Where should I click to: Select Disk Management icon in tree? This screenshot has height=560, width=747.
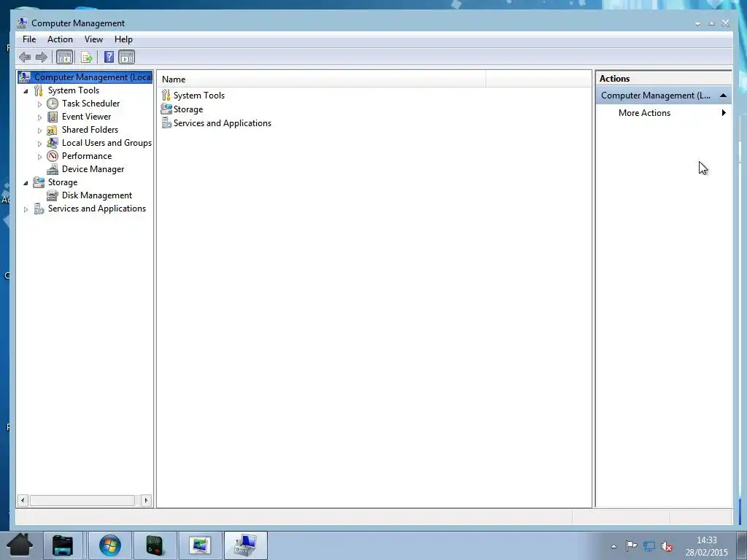[53, 195]
